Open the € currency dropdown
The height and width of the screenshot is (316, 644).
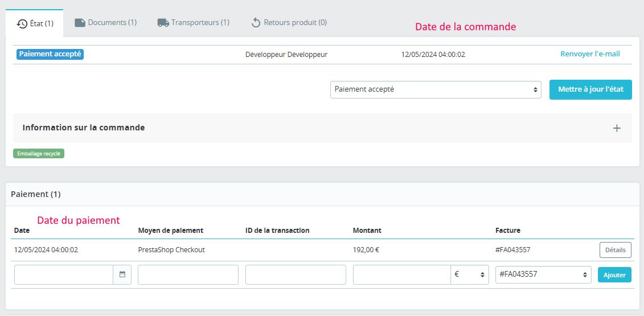[470, 274]
